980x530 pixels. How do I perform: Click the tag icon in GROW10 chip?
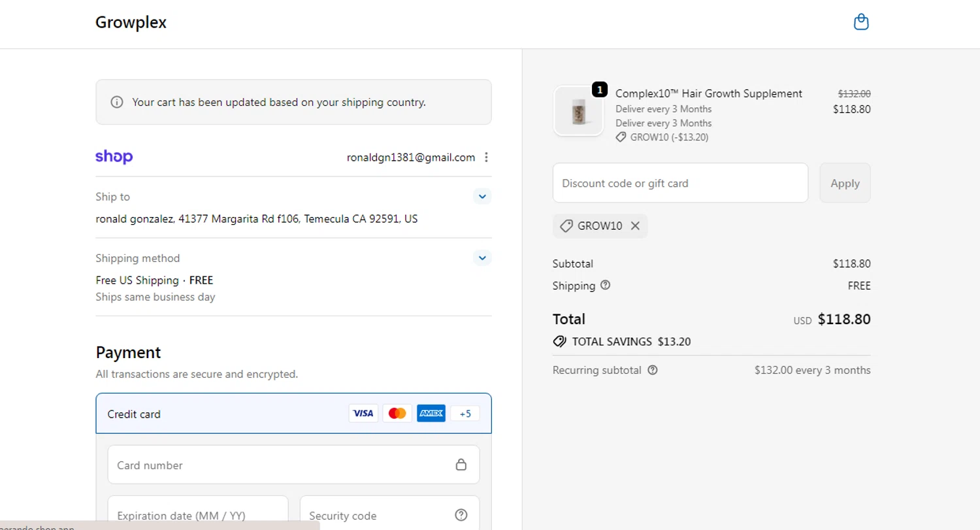click(x=566, y=226)
